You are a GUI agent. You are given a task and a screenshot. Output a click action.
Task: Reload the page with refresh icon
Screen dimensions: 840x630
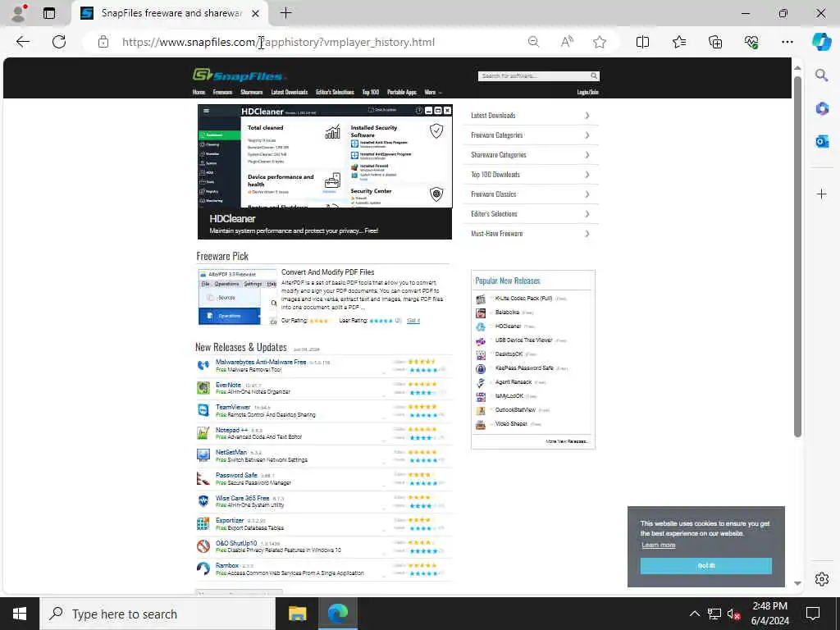tap(59, 42)
